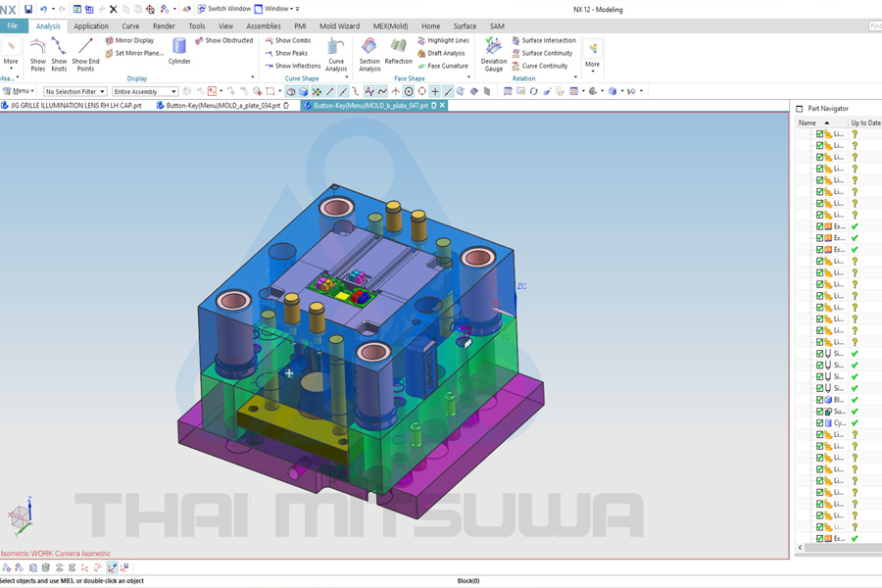
Task: Open the No Selection Filter dropdown
Action: coord(75,92)
